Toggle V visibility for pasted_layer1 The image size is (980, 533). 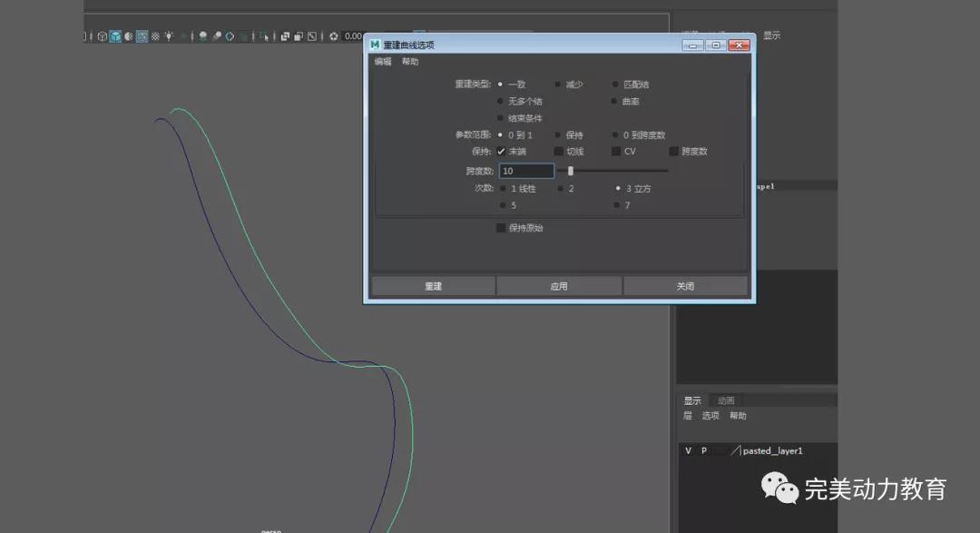click(688, 450)
